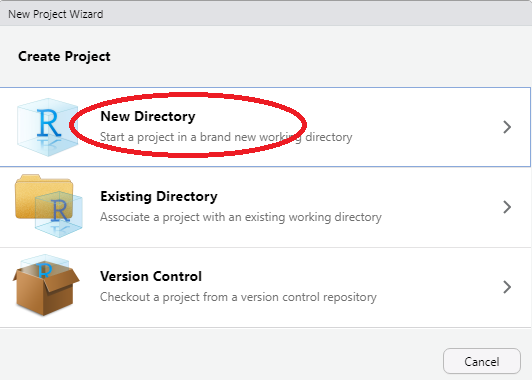Choose the Version Control option row

coord(265,287)
